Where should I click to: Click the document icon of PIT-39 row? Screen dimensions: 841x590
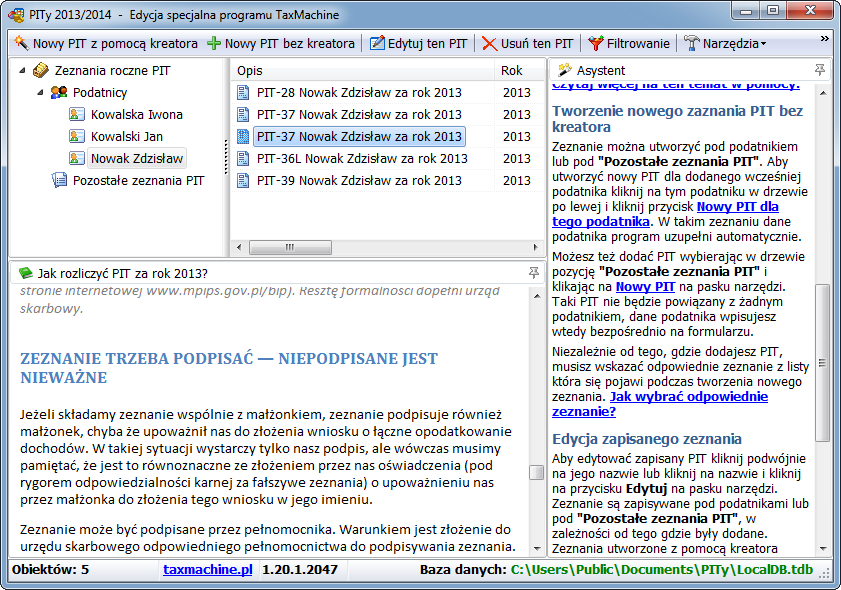(243, 180)
